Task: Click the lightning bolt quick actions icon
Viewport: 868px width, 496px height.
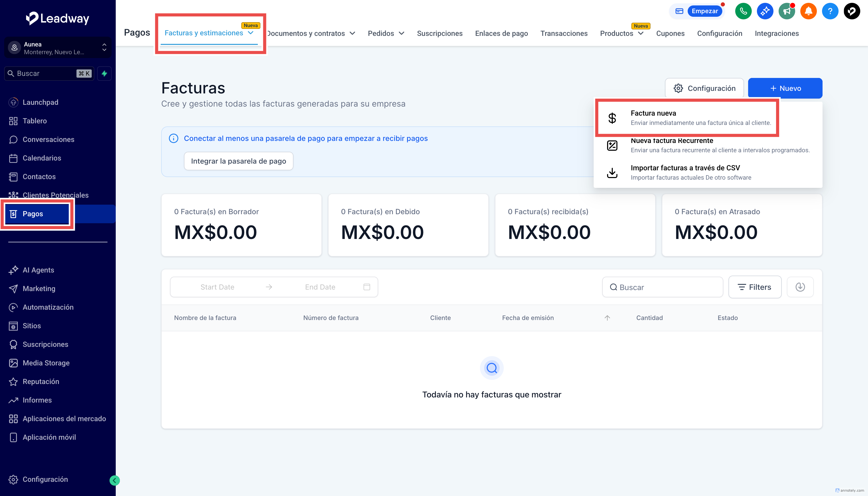Action: pos(104,74)
